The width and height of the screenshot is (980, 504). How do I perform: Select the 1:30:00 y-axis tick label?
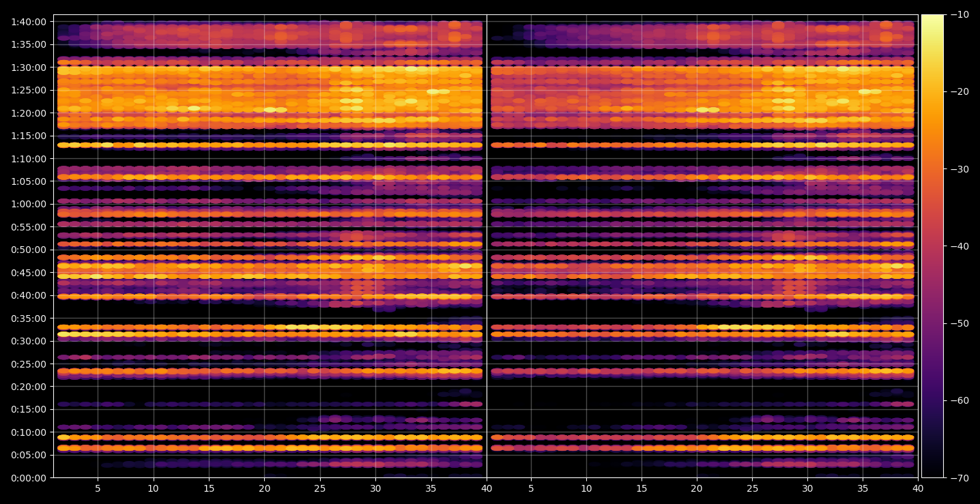(x=29, y=68)
